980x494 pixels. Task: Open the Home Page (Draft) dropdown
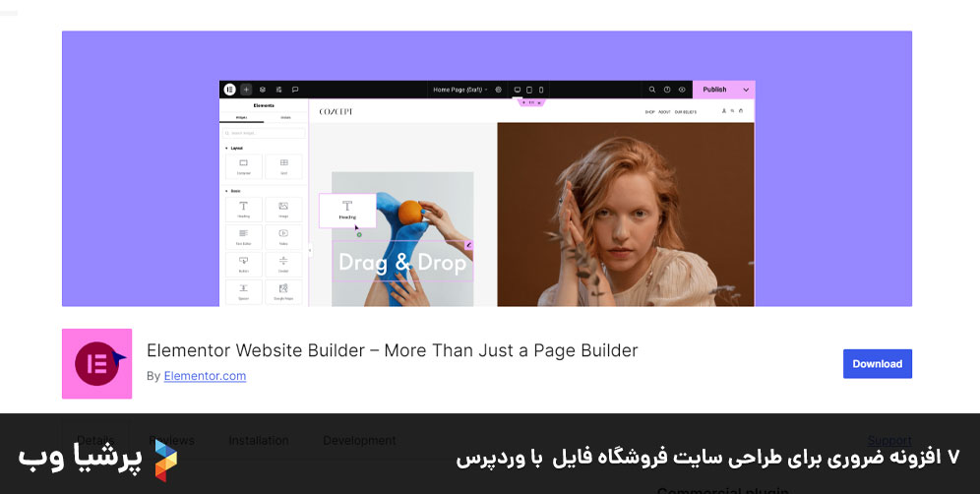coord(459,90)
